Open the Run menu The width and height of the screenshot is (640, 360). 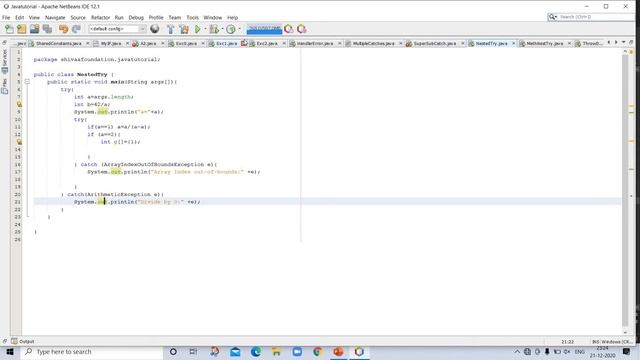click(119, 18)
